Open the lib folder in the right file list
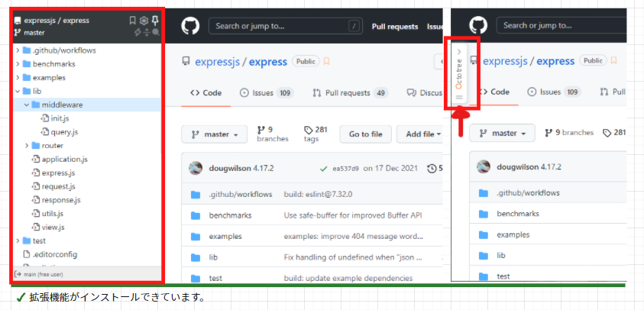This screenshot has height=310, width=644. 500,255
